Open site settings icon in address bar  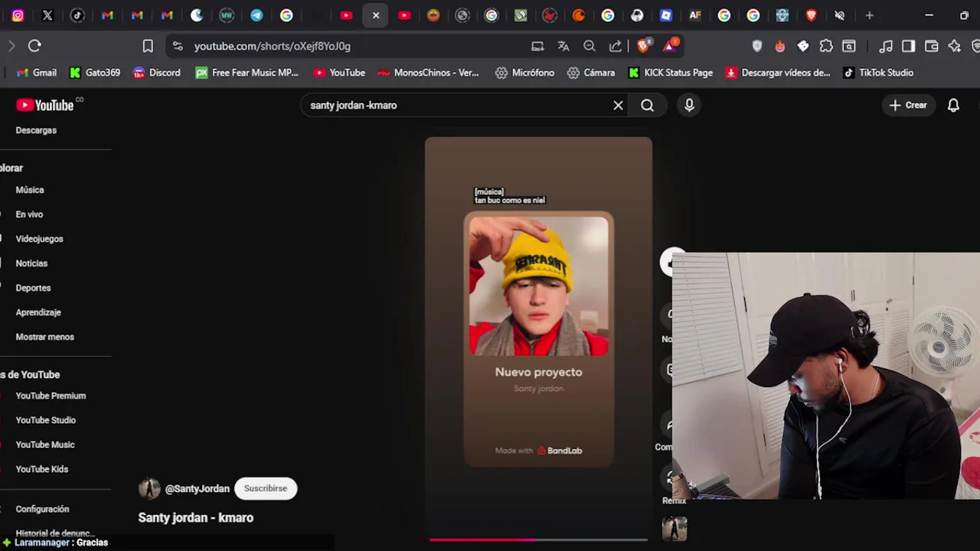(178, 46)
